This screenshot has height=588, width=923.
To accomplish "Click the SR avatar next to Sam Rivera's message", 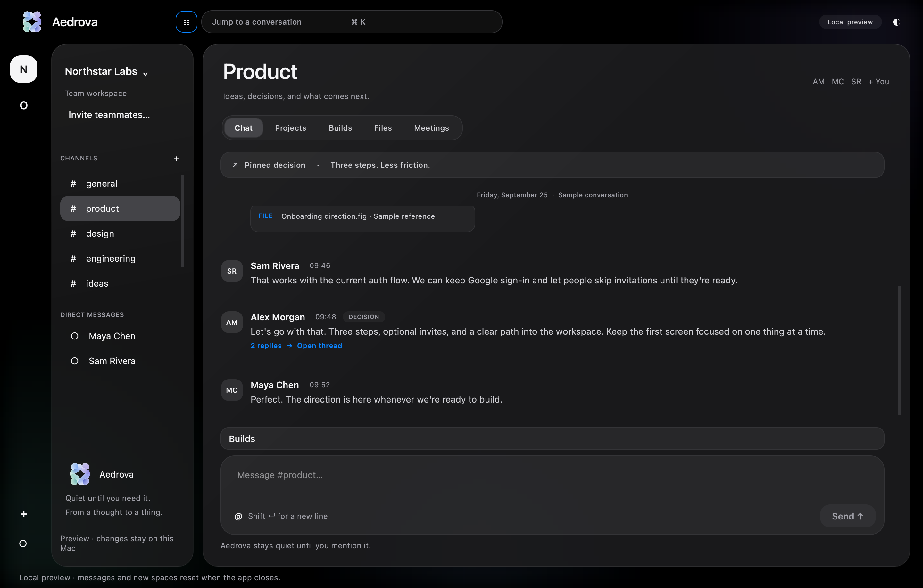I will click(x=232, y=271).
